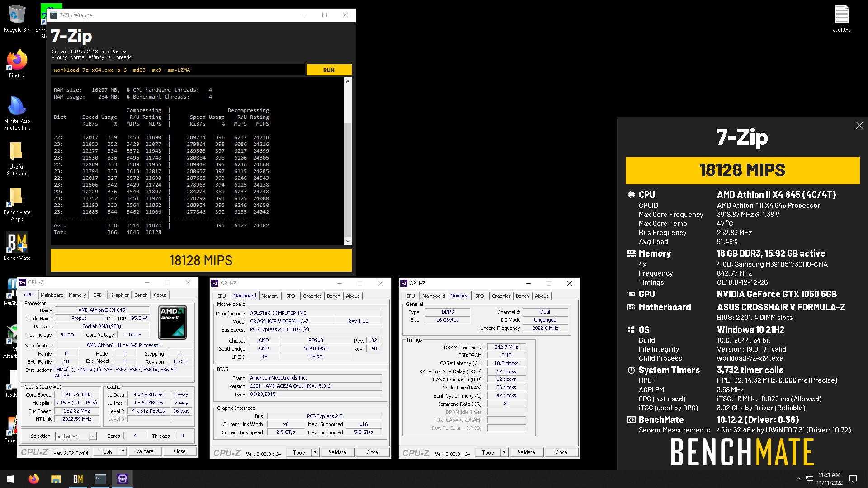
Task: Expand Tools dropdown arrow in middle CPU-Z
Action: (x=315, y=452)
